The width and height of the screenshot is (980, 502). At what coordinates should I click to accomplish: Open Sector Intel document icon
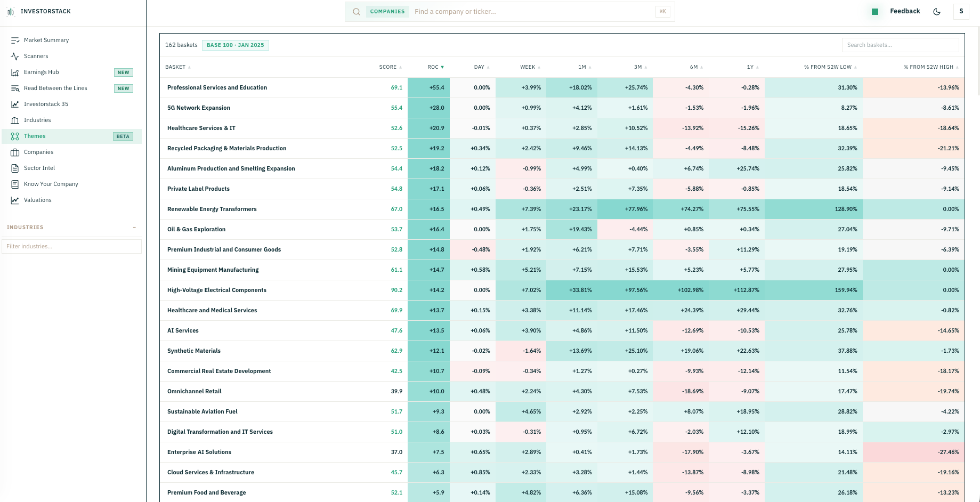pos(15,168)
